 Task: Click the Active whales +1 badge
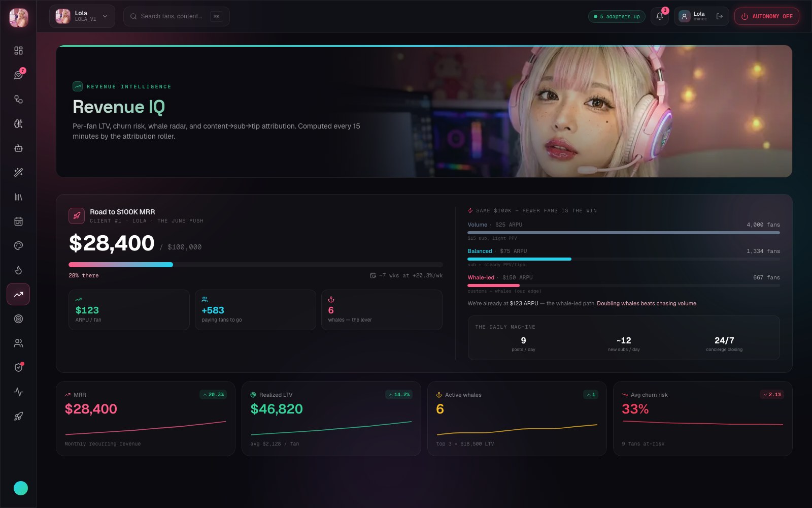(591, 395)
